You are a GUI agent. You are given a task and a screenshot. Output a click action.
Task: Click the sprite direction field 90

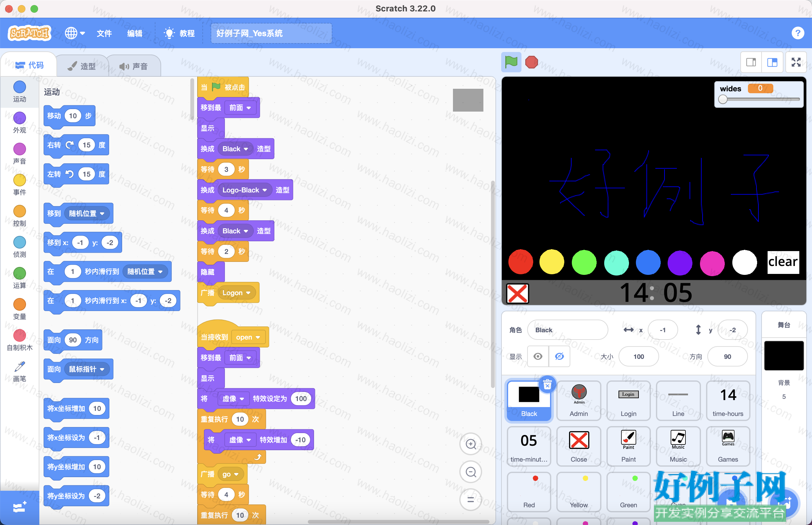727,356
